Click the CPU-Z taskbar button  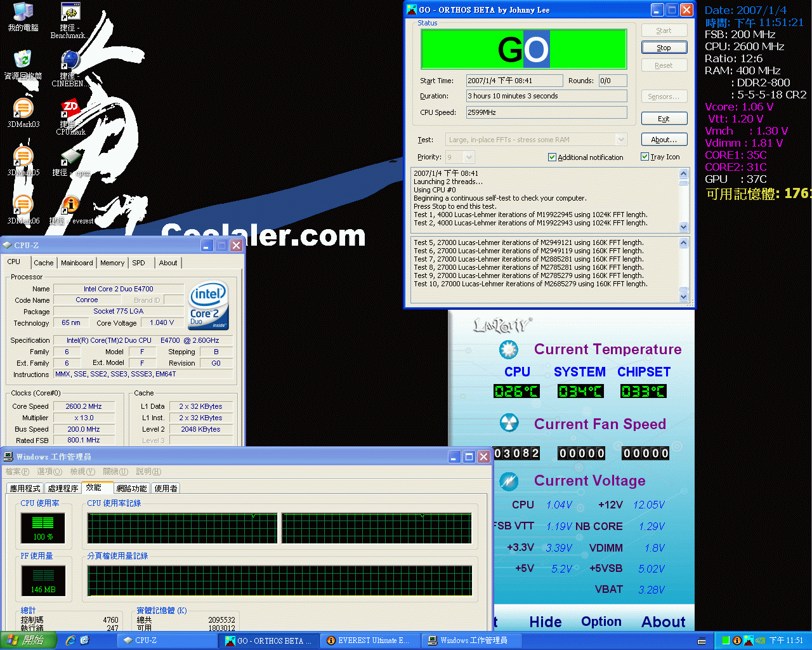167,640
